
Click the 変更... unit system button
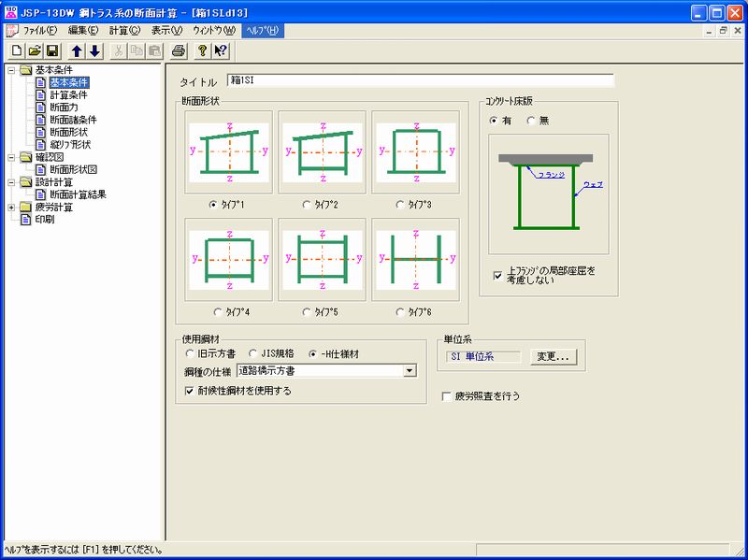pos(554,356)
